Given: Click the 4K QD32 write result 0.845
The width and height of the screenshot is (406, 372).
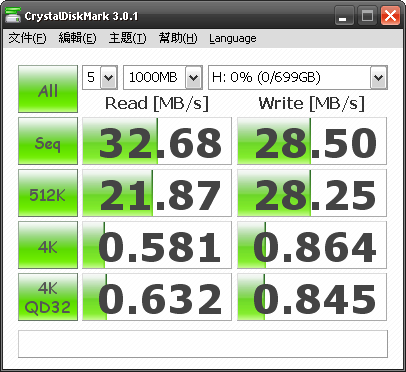Looking at the screenshot, I should 312,297.
